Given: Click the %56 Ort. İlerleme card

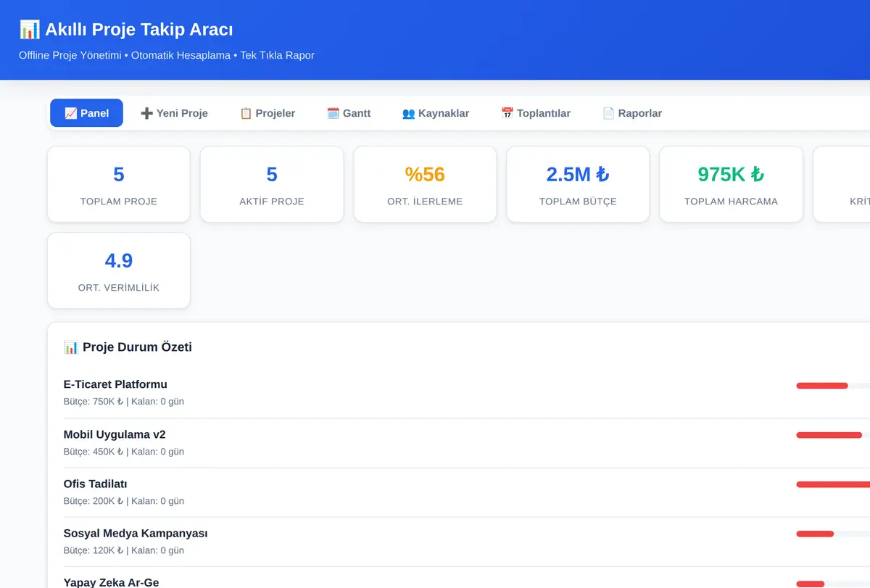Looking at the screenshot, I should (425, 184).
